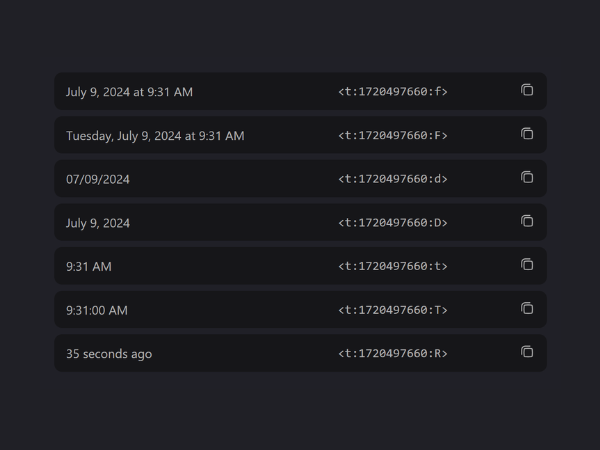Select the <t:1720497660:R> code text
The width and height of the screenshot is (600, 450).
pos(393,354)
